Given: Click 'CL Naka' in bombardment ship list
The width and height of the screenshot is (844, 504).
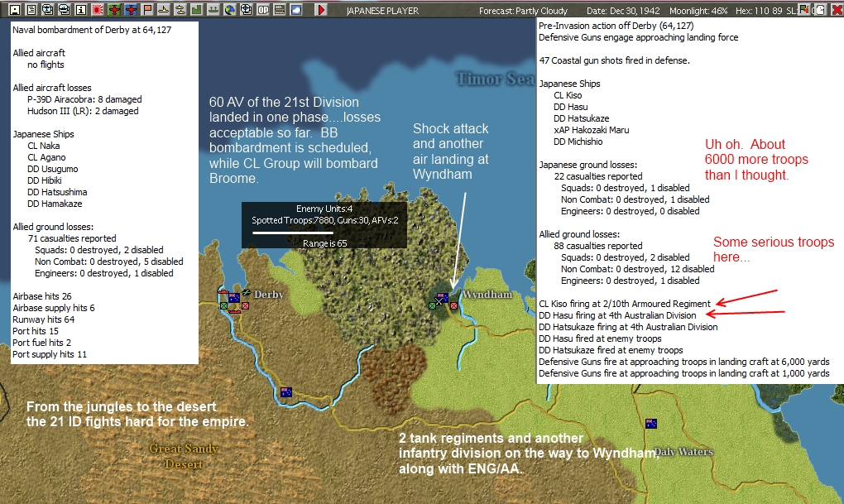Looking at the screenshot, I should [x=44, y=146].
